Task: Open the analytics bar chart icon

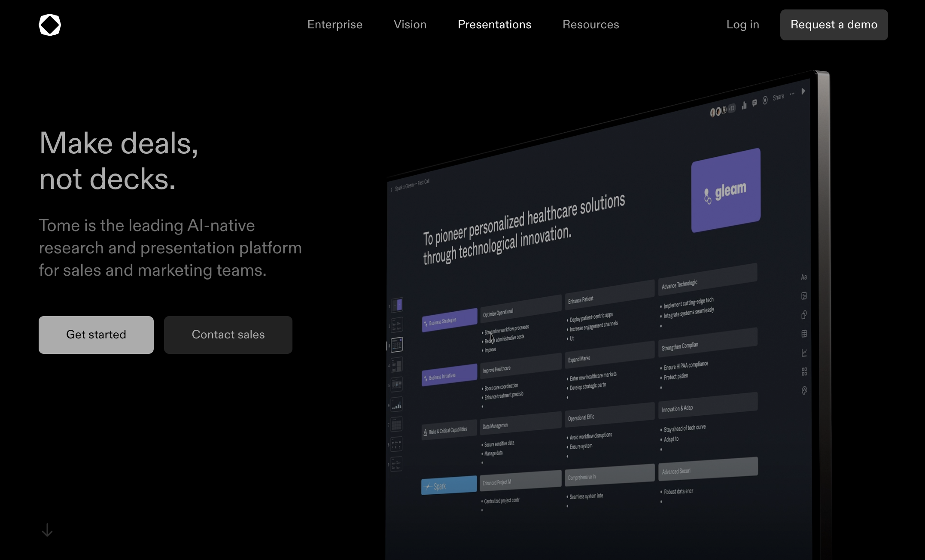Action: coord(744,105)
